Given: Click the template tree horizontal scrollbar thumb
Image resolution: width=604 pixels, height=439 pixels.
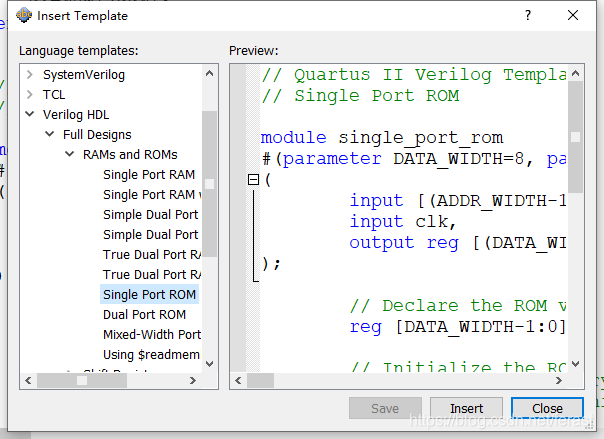Looking at the screenshot, I should [82, 381].
